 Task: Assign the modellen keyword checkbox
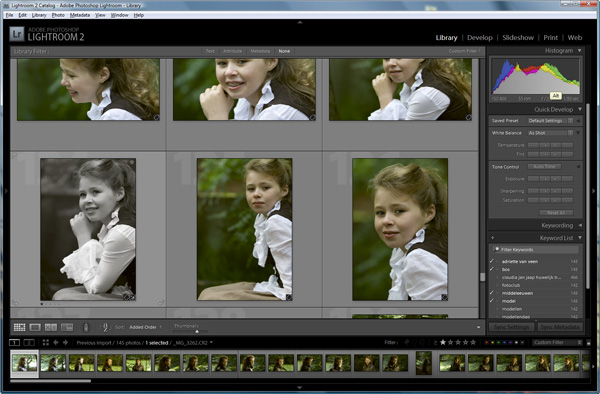pyautogui.click(x=492, y=309)
